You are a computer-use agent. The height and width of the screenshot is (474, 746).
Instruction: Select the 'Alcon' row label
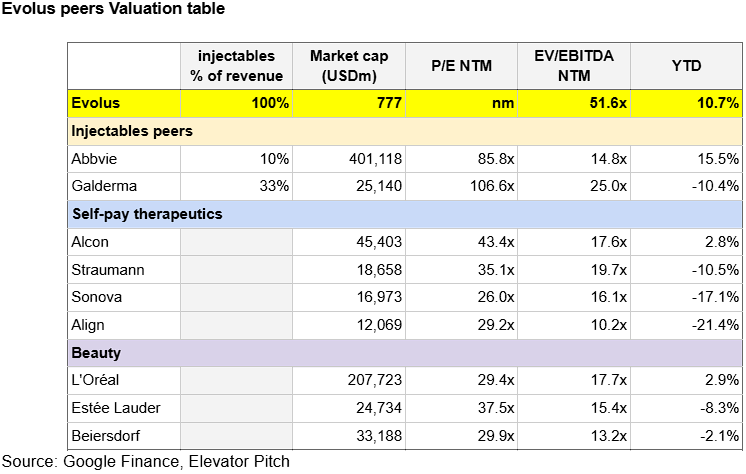(90, 242)
